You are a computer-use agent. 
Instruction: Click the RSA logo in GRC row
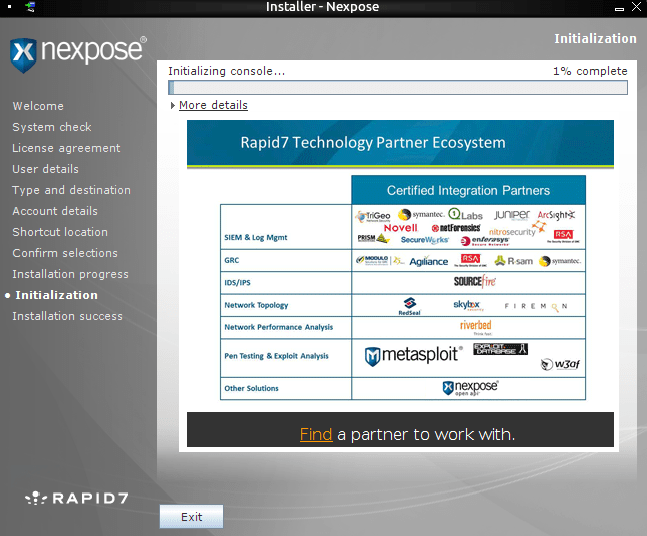coord(470,260)
